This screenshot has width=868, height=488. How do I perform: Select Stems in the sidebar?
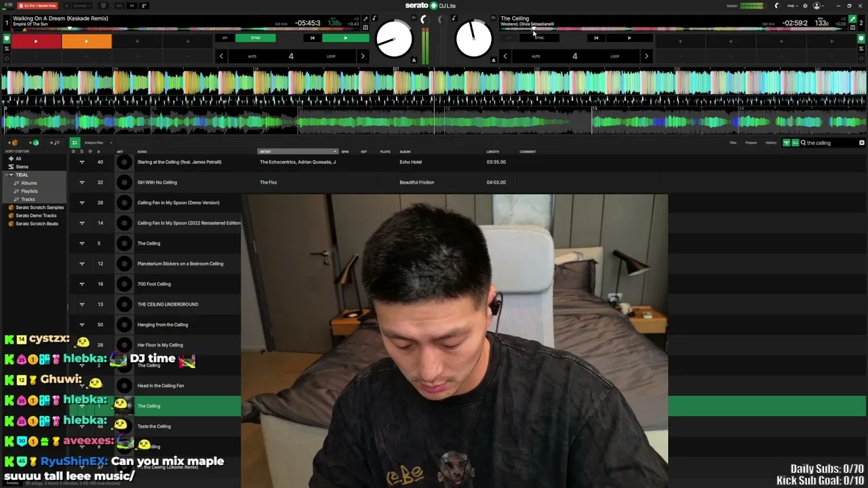coord(22,167)
